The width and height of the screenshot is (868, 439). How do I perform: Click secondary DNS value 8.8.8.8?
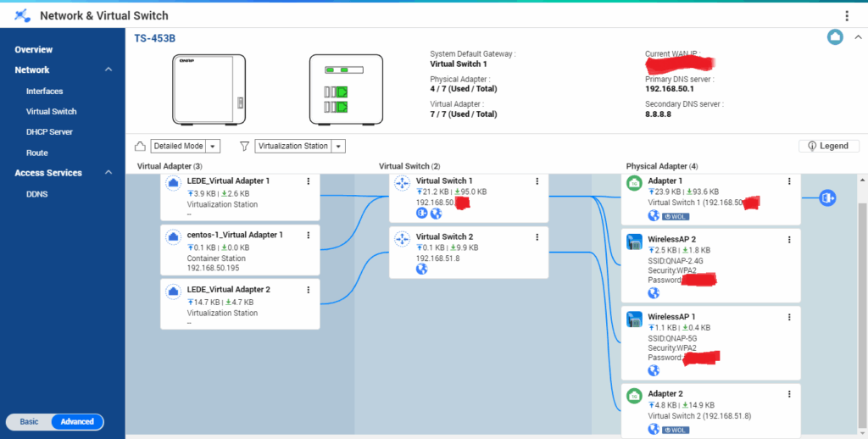pyautogui.click(x=658, y=114)
